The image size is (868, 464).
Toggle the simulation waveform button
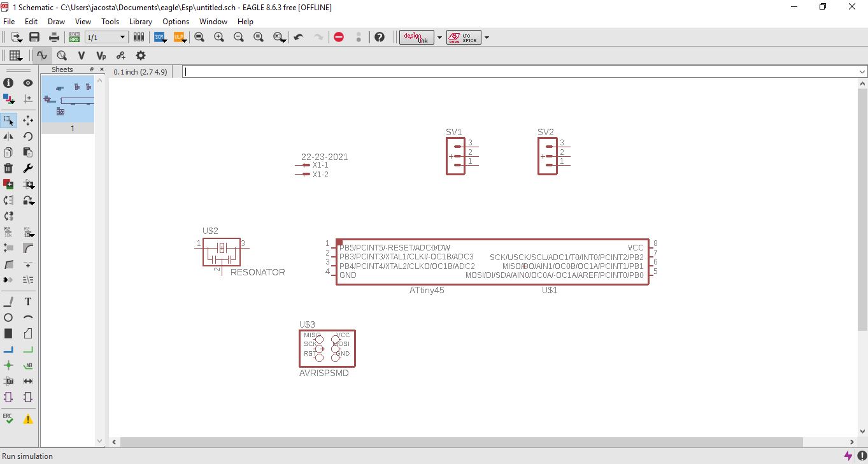tap(42, 55)
